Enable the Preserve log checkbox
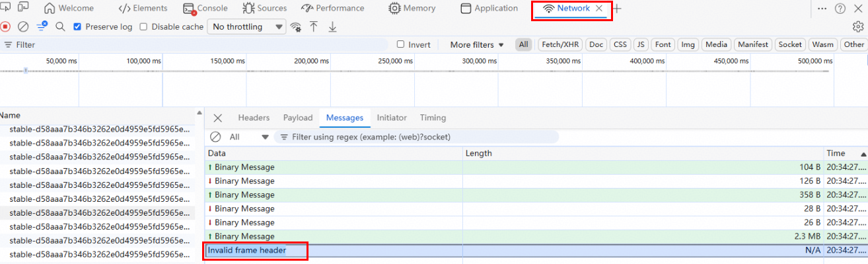The width and height of the screenshot is (868, 264). pyautogui.click(x=77, y=26)
